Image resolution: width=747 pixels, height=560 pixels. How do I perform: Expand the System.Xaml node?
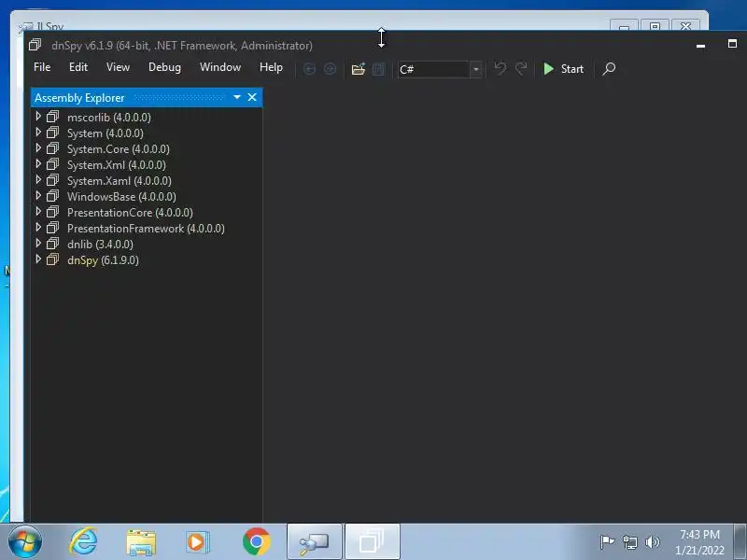(38, 179)
